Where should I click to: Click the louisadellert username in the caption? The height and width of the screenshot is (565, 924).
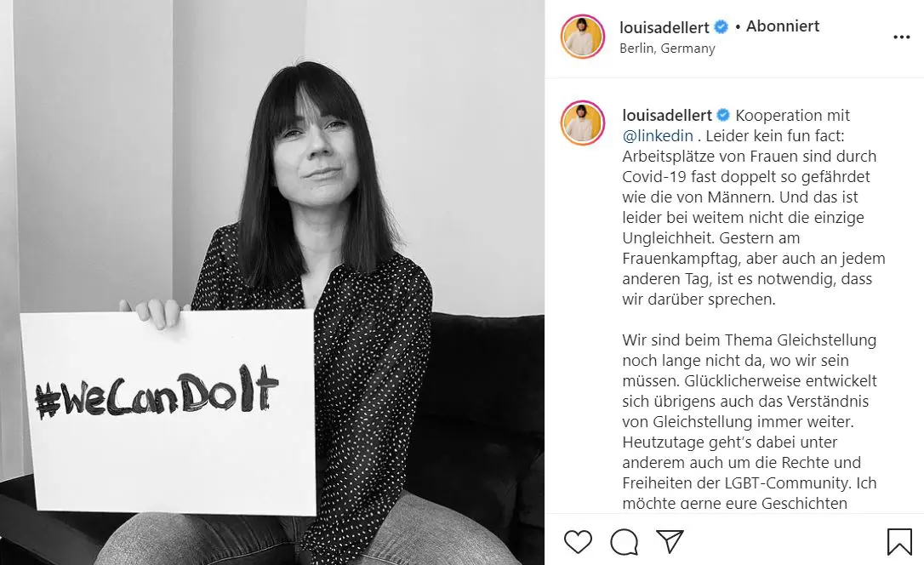point(667,116)
